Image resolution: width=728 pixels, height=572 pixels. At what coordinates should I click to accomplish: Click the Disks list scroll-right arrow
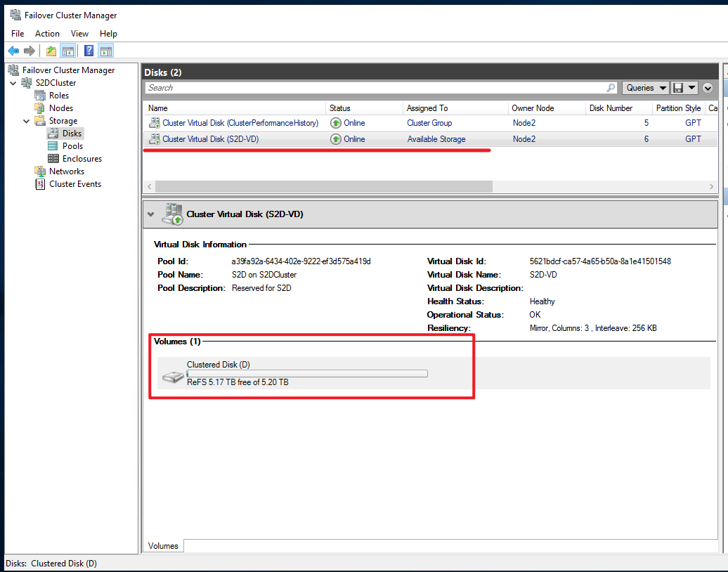click(x=711, y=187)
